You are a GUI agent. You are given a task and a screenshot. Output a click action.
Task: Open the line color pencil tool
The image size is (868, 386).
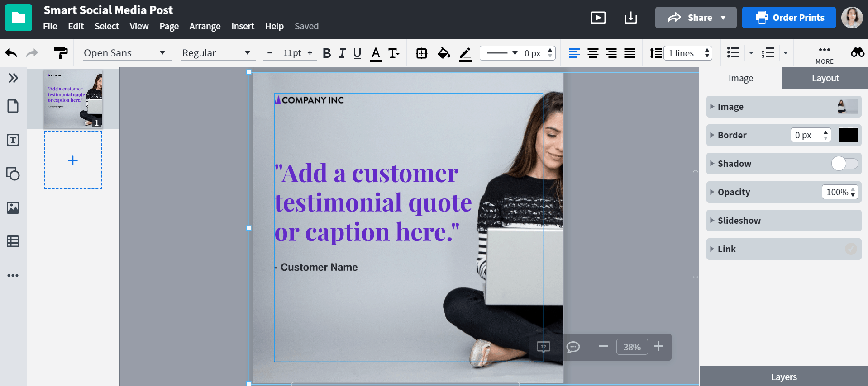(x=465, y=54)
